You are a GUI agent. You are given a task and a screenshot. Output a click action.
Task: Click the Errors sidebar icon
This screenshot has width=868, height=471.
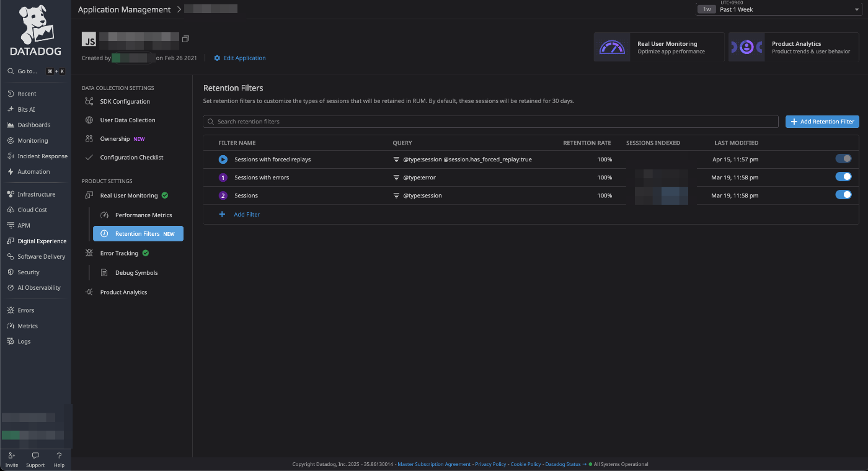click(x=11, y=310)
